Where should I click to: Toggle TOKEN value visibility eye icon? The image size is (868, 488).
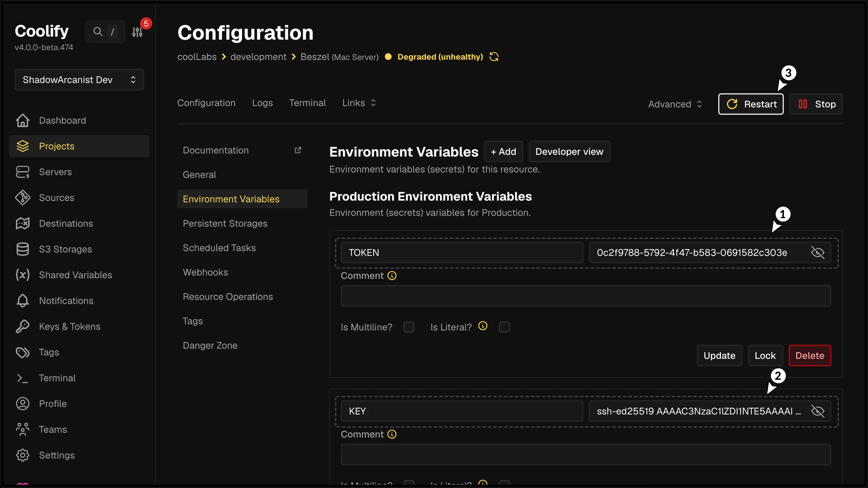point(817,252)
